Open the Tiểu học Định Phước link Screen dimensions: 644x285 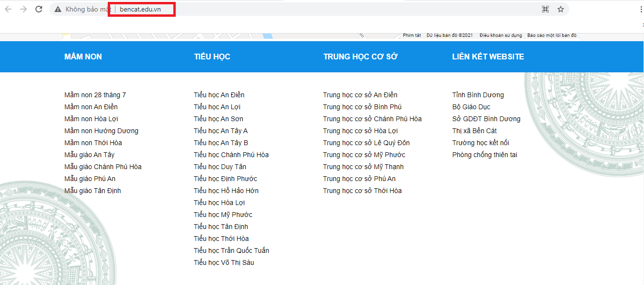(x=226, y=179)
